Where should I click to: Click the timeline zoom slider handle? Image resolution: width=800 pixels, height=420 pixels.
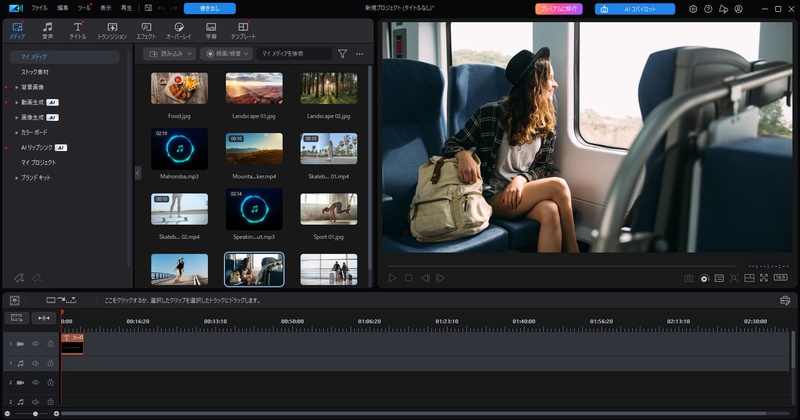35,413
